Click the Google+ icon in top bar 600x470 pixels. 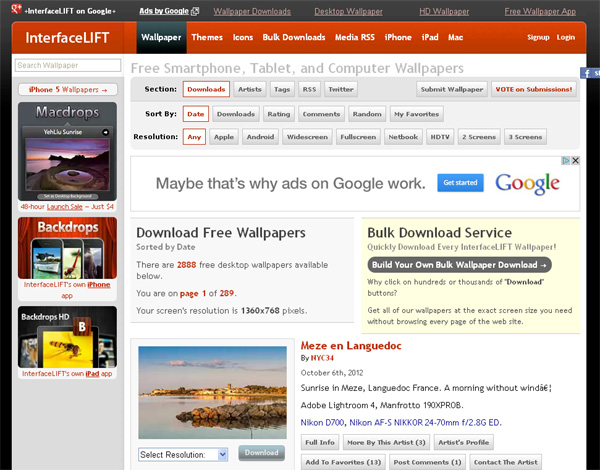coord(16,9)
